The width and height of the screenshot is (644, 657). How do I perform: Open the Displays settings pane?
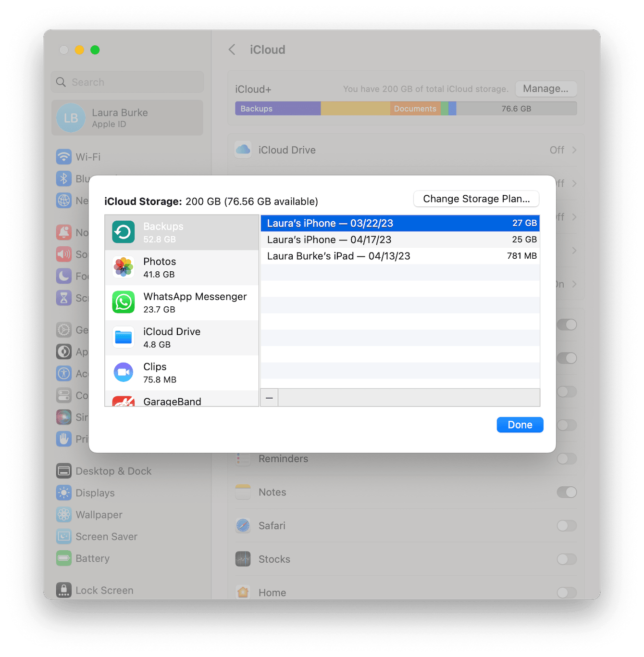point(95,493)
